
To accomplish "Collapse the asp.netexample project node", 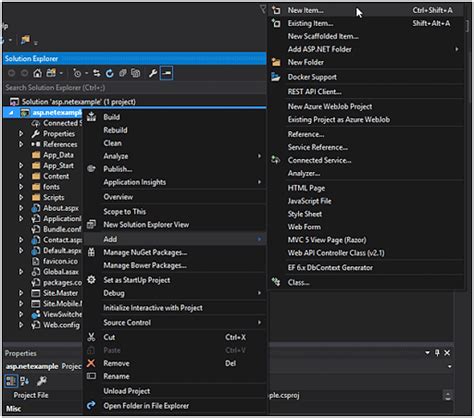I will (12, 113).
